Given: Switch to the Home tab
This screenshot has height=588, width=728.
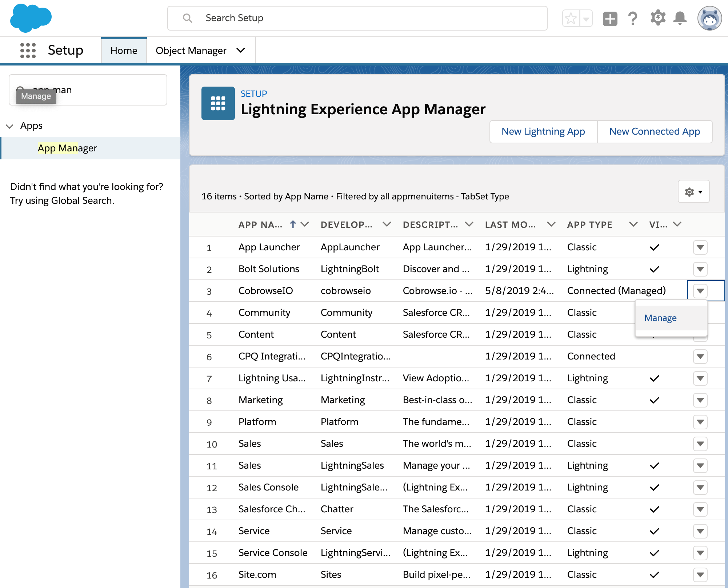Looking at the screenshot, I should 124,51.
